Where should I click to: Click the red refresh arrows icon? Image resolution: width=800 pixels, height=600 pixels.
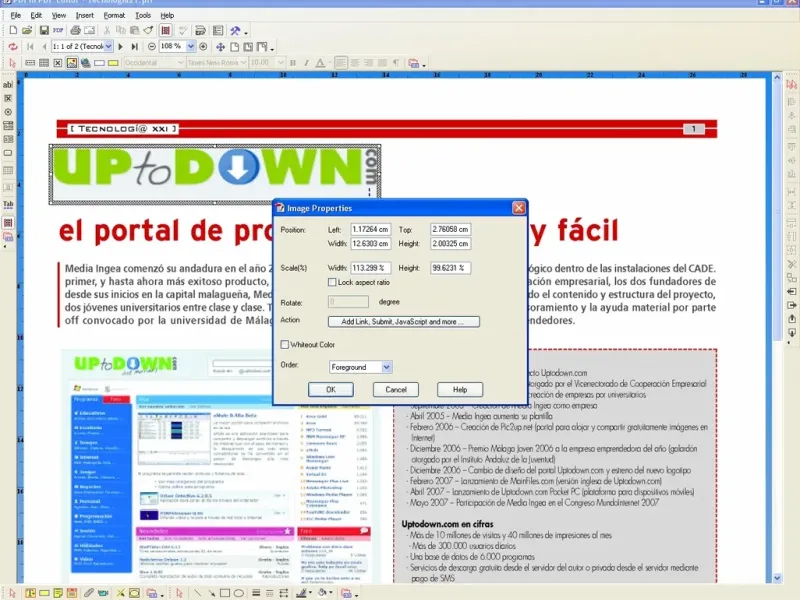click(13, 46)
